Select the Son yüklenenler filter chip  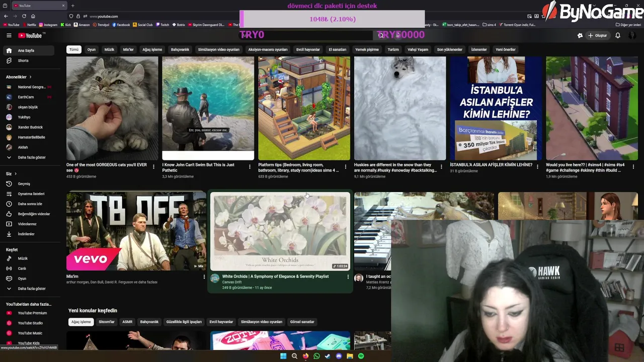(449, 49)
